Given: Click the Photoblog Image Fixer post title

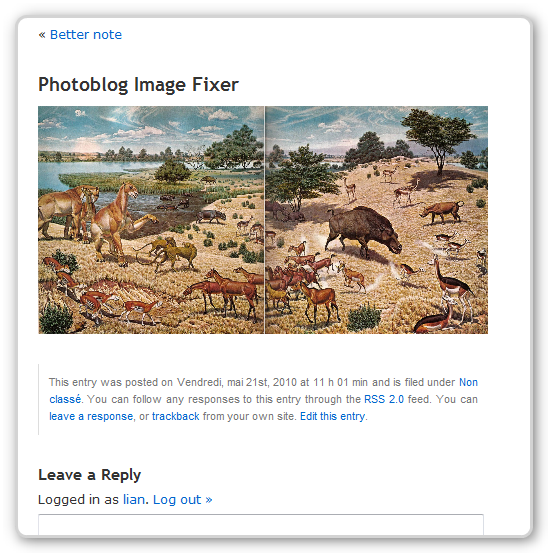Looking at the screenshot, I should [x=138, y=85].
